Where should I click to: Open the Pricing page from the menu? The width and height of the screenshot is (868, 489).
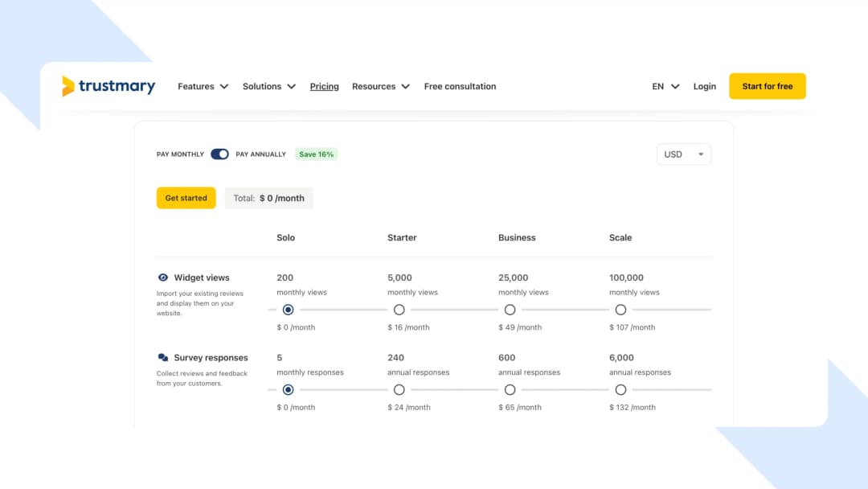pyautogui.click(x=324, y=86)
